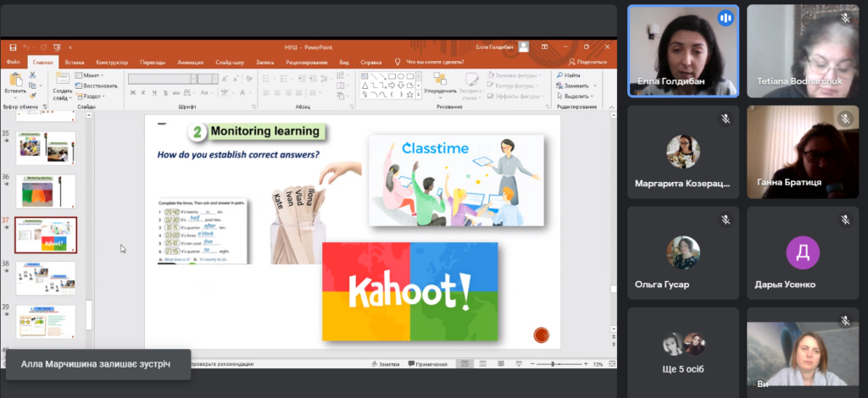
Task: Click the Восстановить reset button
Action: [99, 86]
